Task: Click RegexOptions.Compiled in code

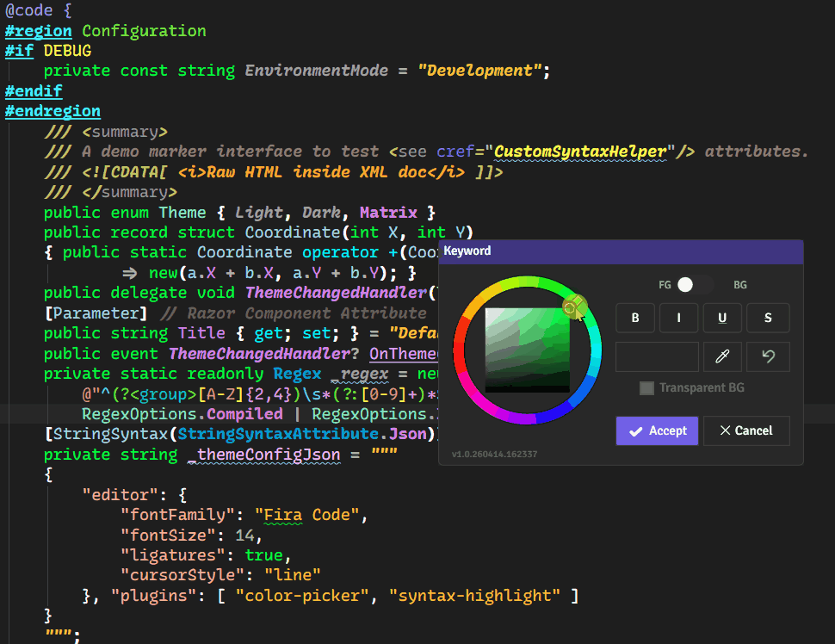Action: 182,414
